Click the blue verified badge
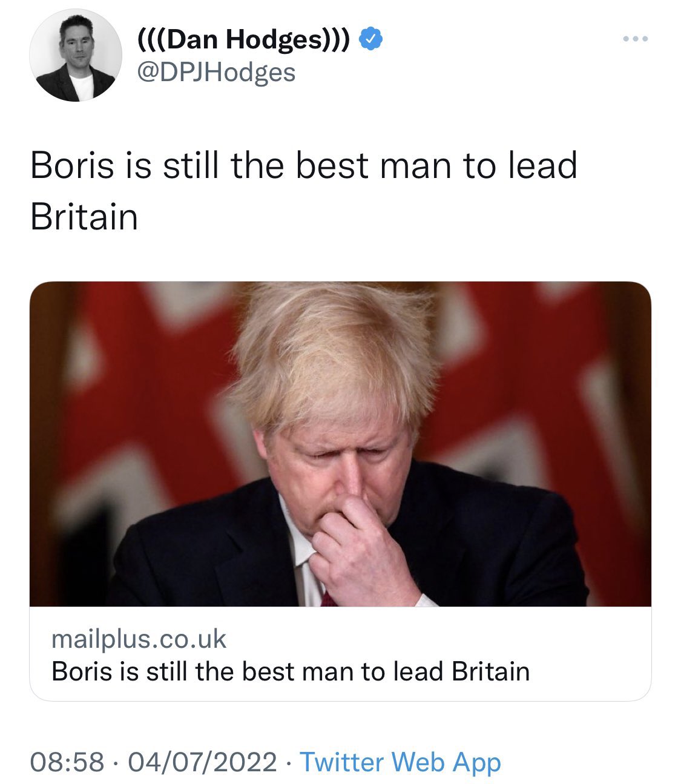Screen dimensions: 681x784 point(370,39)
